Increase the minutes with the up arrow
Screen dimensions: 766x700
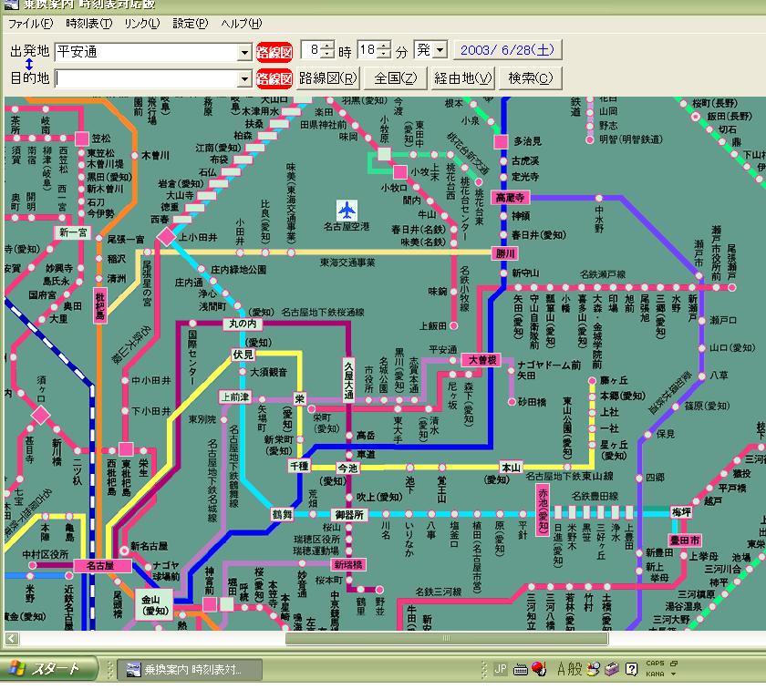pyautogui.click(x=385, y=46)
